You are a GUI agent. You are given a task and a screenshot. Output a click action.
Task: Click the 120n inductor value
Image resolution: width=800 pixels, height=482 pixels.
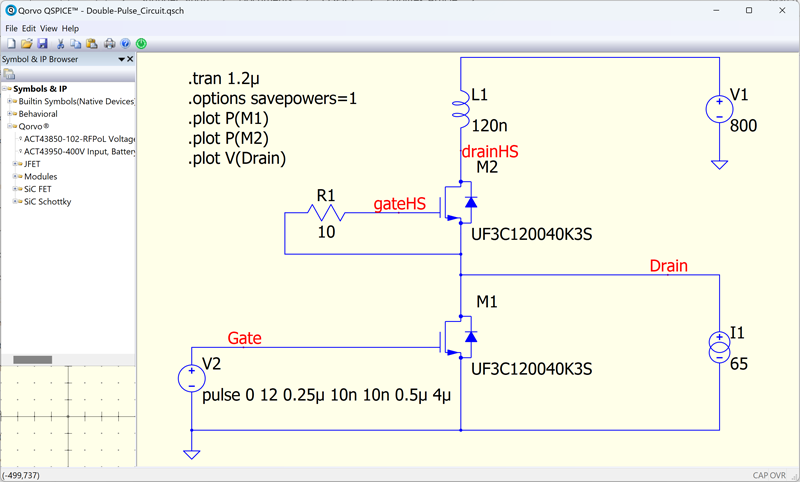489,125
